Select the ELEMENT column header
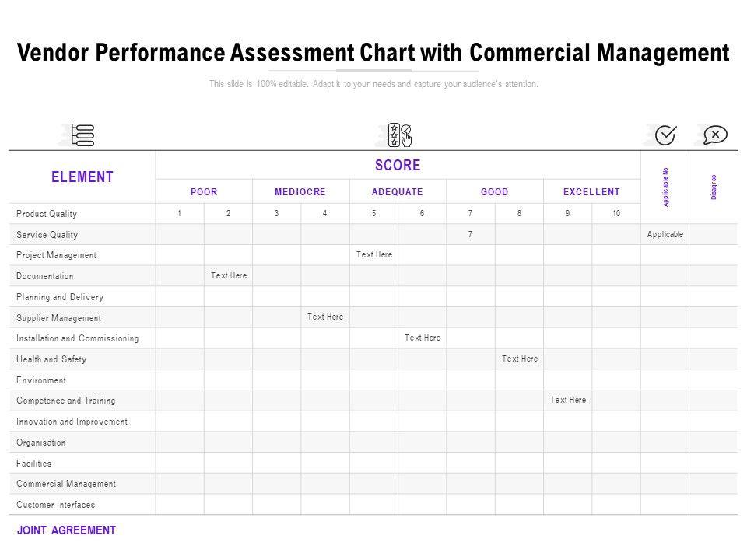 pyautogui.click(x=82, y=177)
